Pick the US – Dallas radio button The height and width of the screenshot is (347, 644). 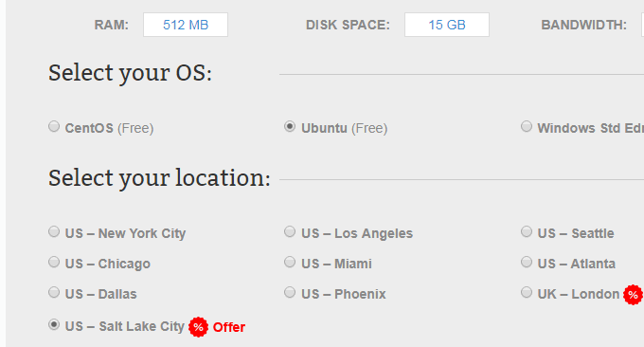pyautogui.click(x=54, y=292)
